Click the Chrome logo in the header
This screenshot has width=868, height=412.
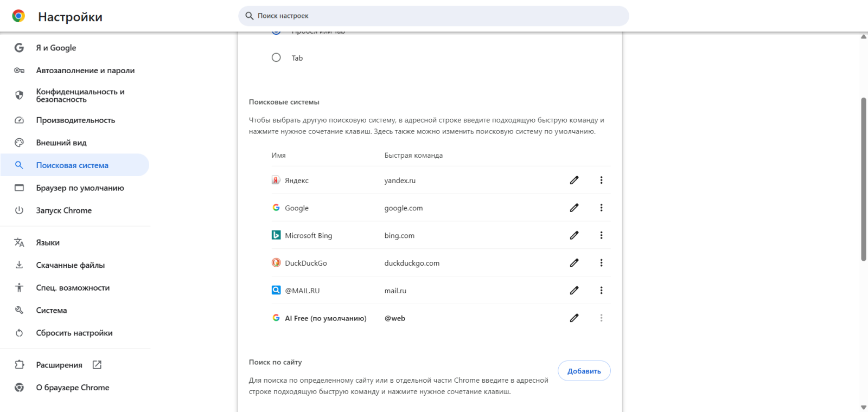(18, 16)
